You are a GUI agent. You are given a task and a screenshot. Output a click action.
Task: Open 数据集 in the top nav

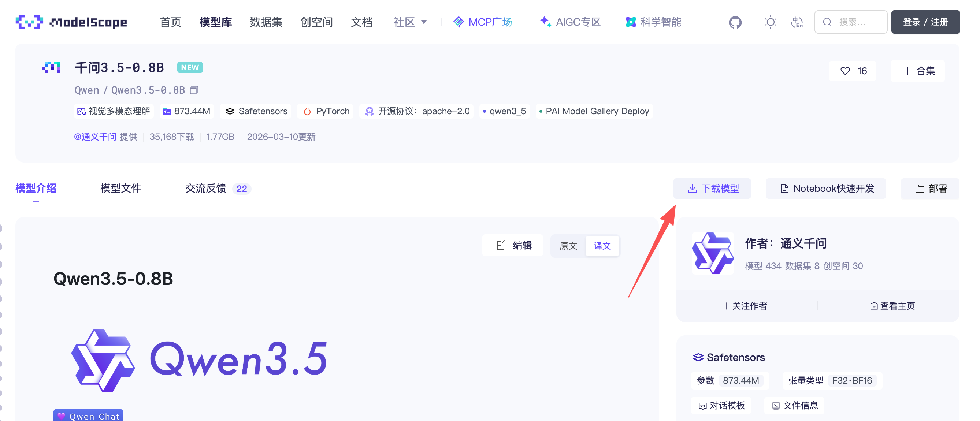point(266,22)
